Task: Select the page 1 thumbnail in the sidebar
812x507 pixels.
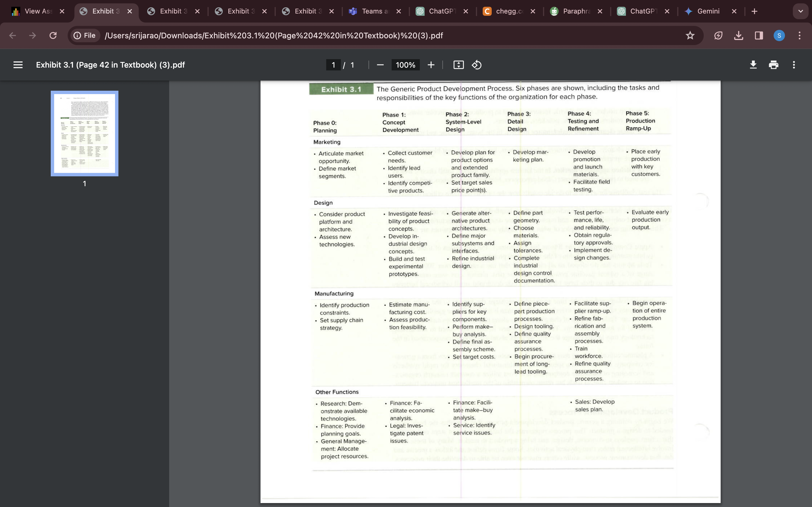Action: (84, 133)
